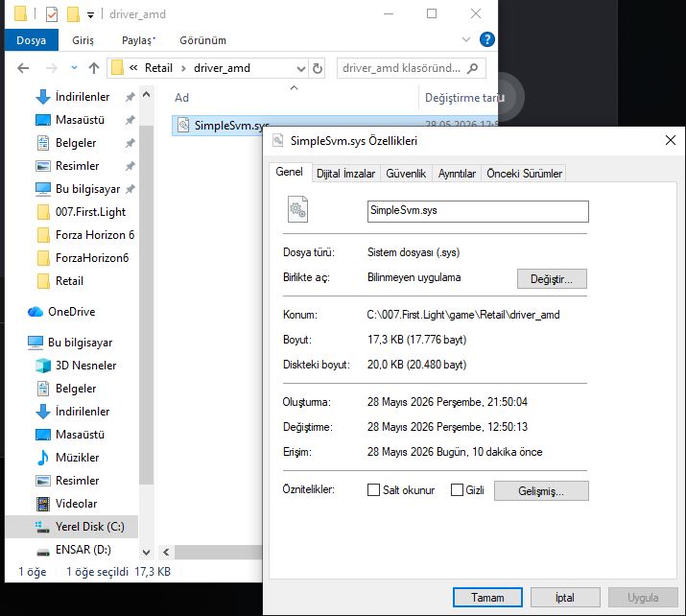Open the İndirilenler quick access folder icon
The width and height of the screenshot is (686, 616).
point(43,97)
